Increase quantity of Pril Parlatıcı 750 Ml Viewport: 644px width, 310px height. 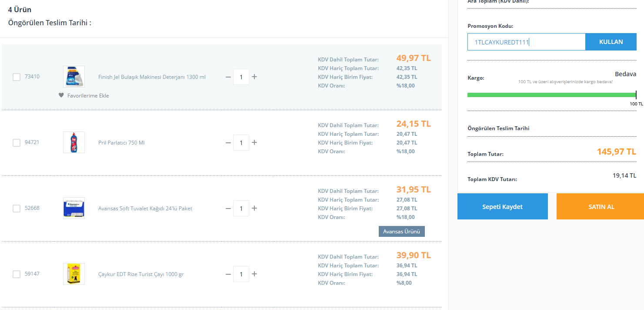[254, 142]
